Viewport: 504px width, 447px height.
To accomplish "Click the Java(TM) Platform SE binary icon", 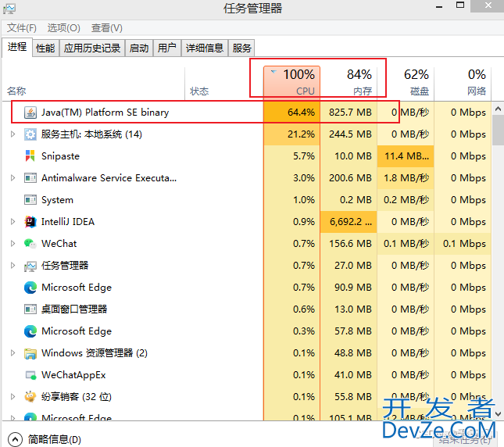I will click(x=30, y=113).
